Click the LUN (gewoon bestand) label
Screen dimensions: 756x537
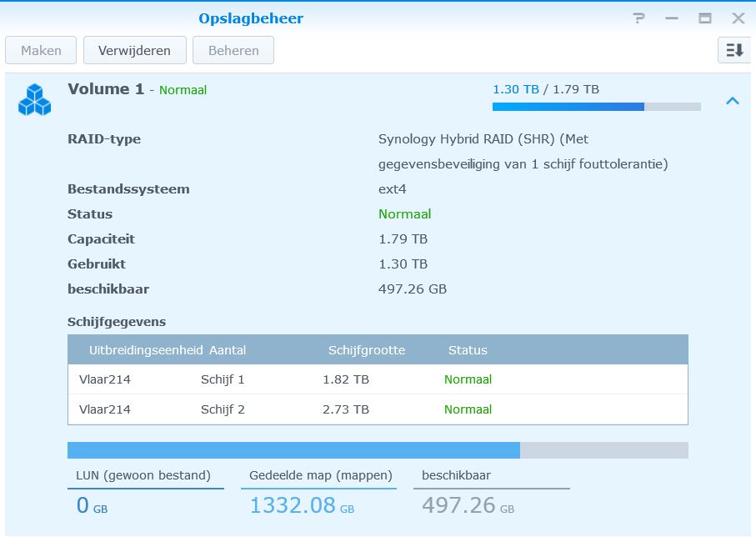pos(143,475)
